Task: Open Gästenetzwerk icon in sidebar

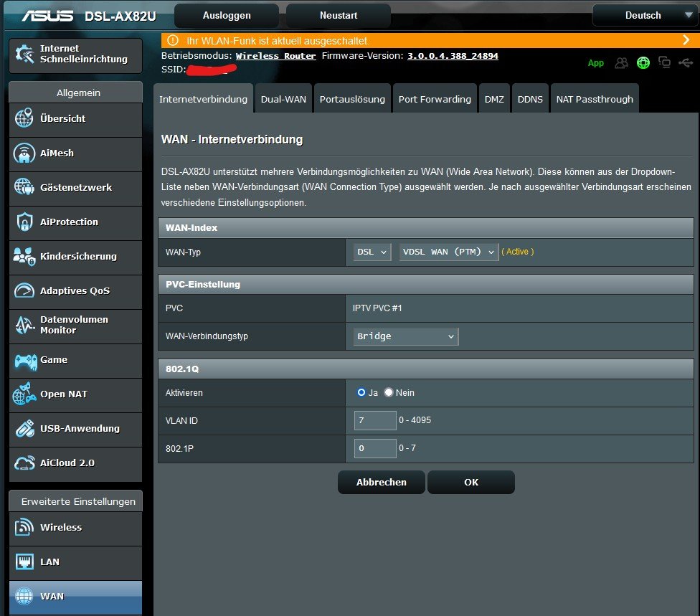Action: click(x=24, y=187)
